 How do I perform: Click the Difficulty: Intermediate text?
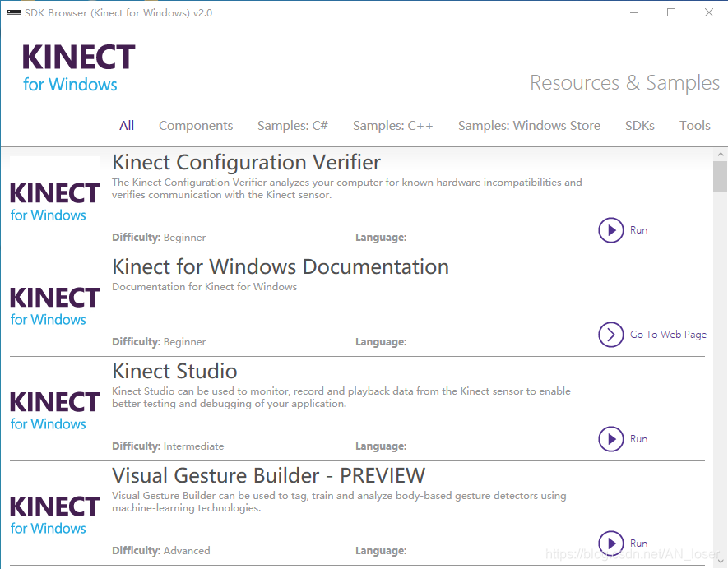pyautogui.click(x=168, y=446)
